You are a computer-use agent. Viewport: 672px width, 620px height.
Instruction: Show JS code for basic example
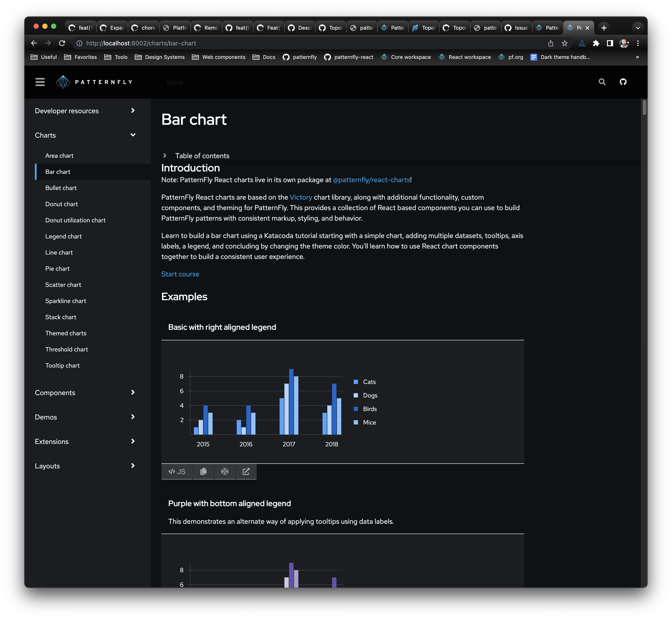pos(177,471)
